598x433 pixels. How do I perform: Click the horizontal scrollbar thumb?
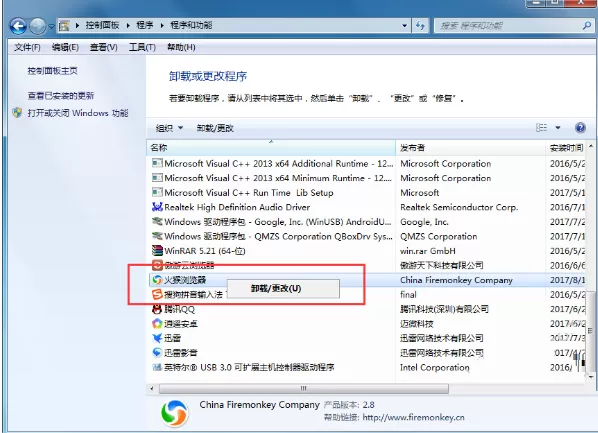click(304, 388)
